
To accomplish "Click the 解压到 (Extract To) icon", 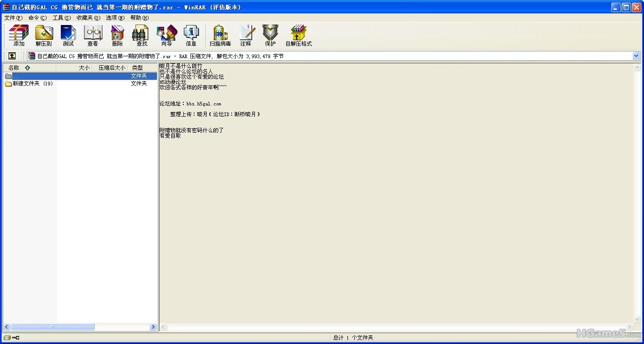I will [44, 36].
